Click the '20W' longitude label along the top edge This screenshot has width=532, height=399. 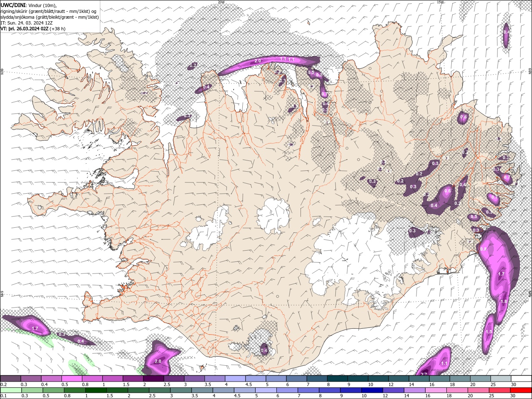coord(221,2)
